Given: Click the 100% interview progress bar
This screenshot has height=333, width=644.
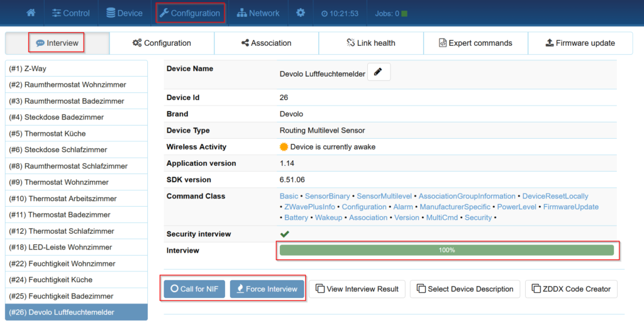Looking at the screenshot, I should click(x=446, y=250).
